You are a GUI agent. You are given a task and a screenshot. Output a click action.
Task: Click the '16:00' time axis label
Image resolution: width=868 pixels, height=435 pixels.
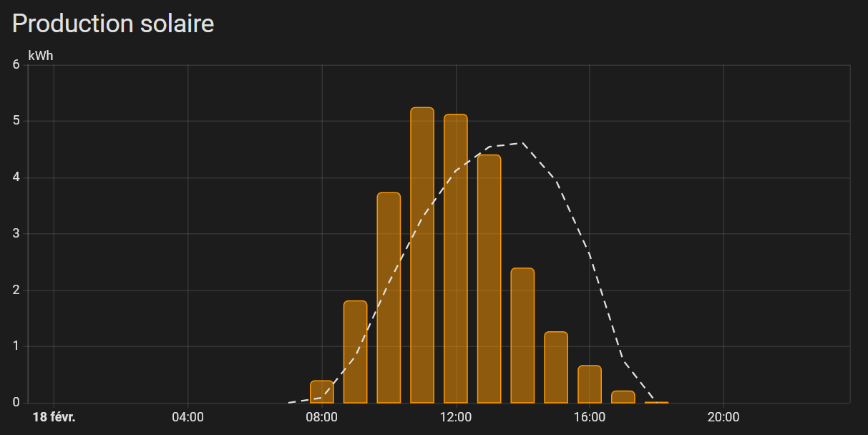coord(590,417)
